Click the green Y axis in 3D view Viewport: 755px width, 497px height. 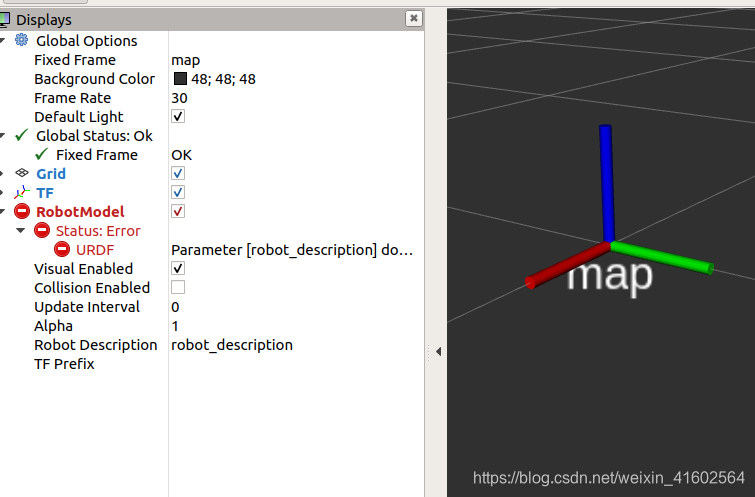tap(662, 258)
